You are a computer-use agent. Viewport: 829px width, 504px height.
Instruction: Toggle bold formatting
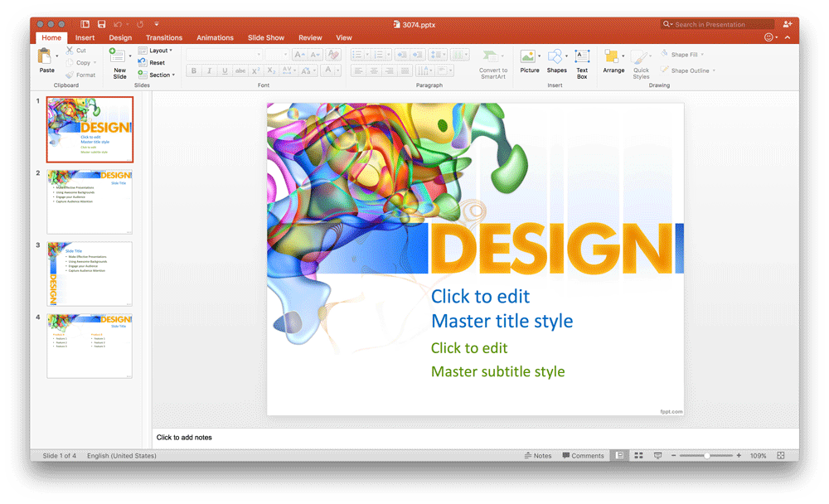193,70
